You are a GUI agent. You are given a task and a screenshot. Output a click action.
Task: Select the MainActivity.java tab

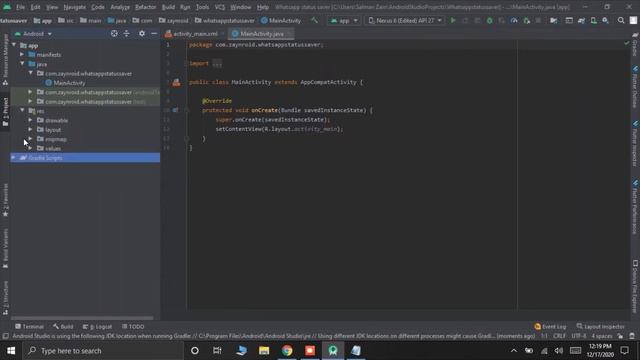click(x=261, y=33)
